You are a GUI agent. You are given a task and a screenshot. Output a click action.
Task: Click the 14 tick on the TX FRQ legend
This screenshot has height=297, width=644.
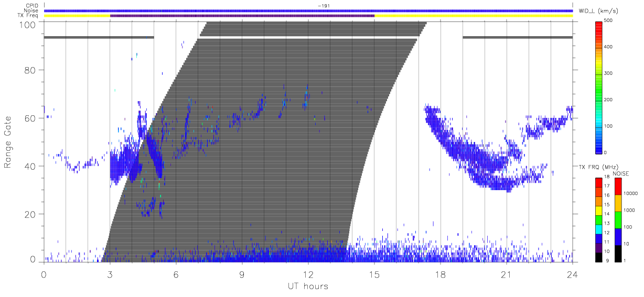607,214
